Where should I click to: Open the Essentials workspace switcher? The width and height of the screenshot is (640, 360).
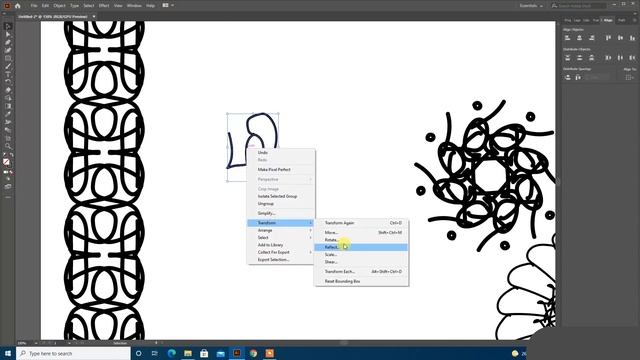(x=531, y=6)
